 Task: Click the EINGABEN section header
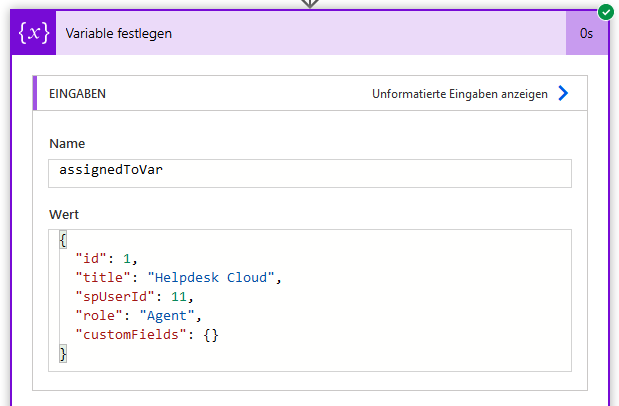(77, 94)
